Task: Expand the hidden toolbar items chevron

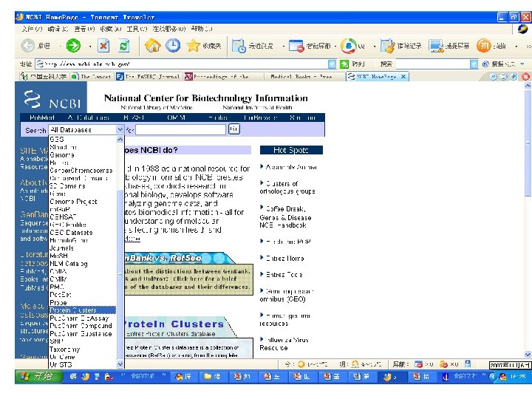Action: [528, 46]
